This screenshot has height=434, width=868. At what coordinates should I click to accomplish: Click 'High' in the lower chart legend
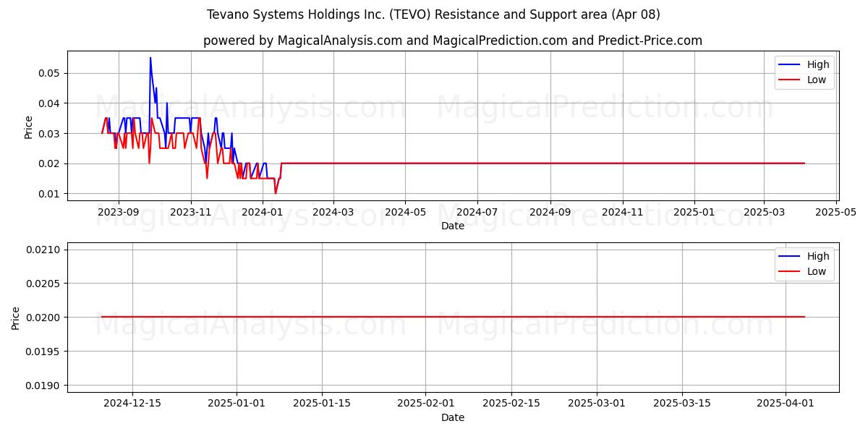818,256
